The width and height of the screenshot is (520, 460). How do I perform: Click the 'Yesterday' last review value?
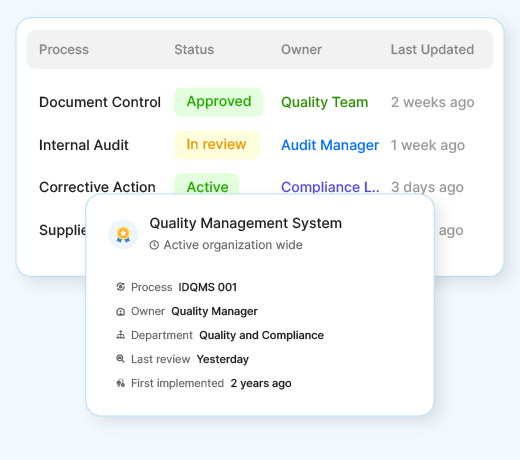(223, 359)
